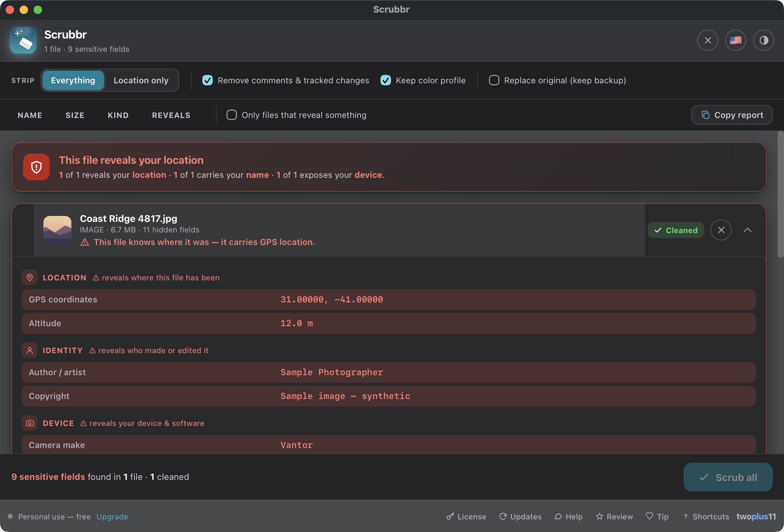Select the Everything strip mode
Image resolution: width=784 pixels, height=532 pixels.
[73, 80]
